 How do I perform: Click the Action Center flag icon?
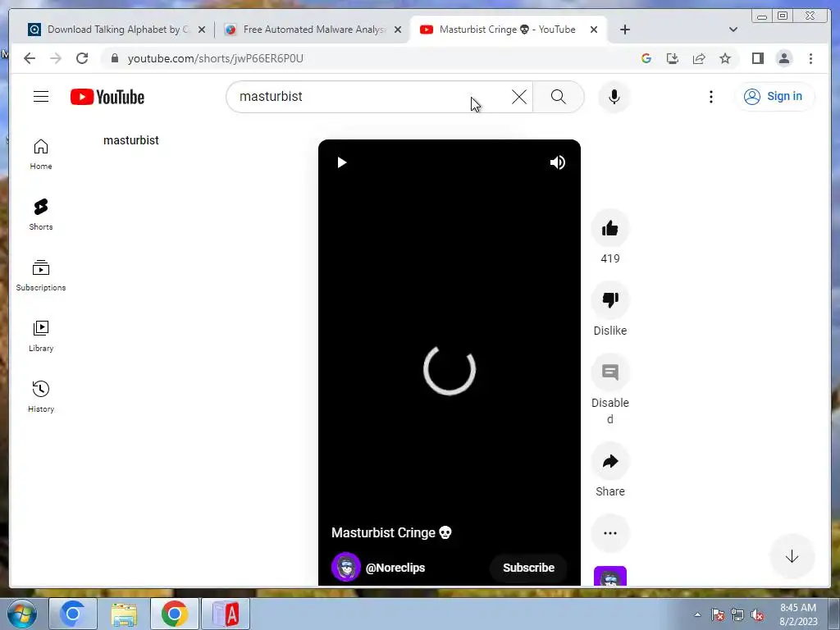click(x=718, y=614)
